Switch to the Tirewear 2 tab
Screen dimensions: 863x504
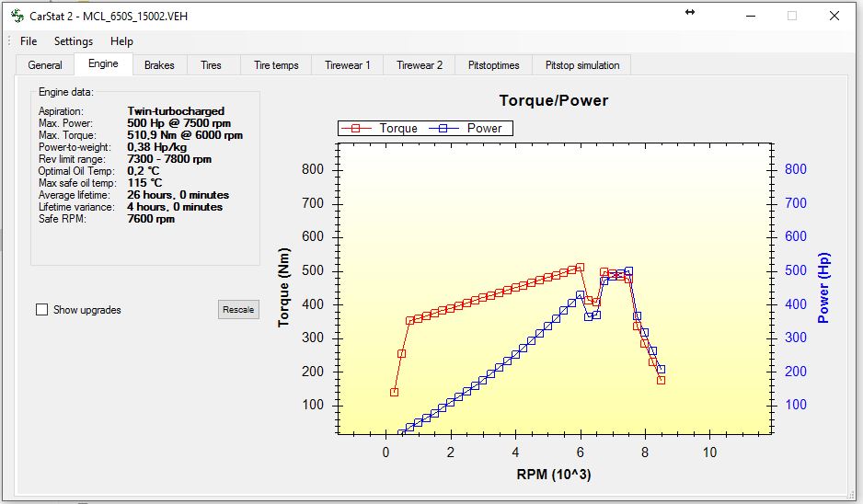tap(420, 65)
